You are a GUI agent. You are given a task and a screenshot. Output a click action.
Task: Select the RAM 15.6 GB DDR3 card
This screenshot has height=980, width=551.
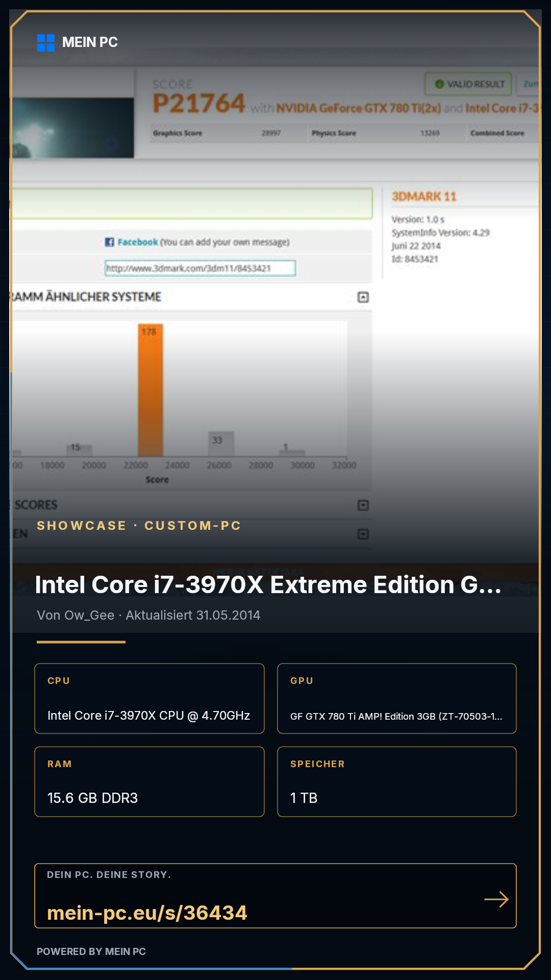[x=149, y=782]
